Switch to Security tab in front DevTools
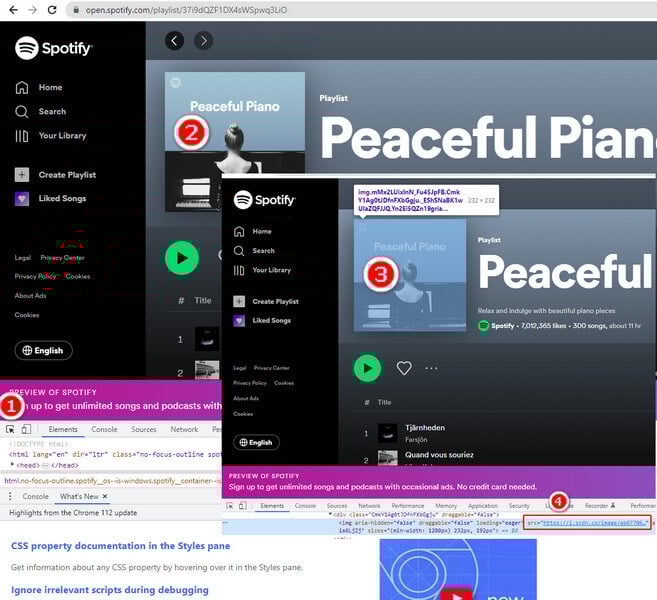Screen dimensions: 657x600 (519, 506)
